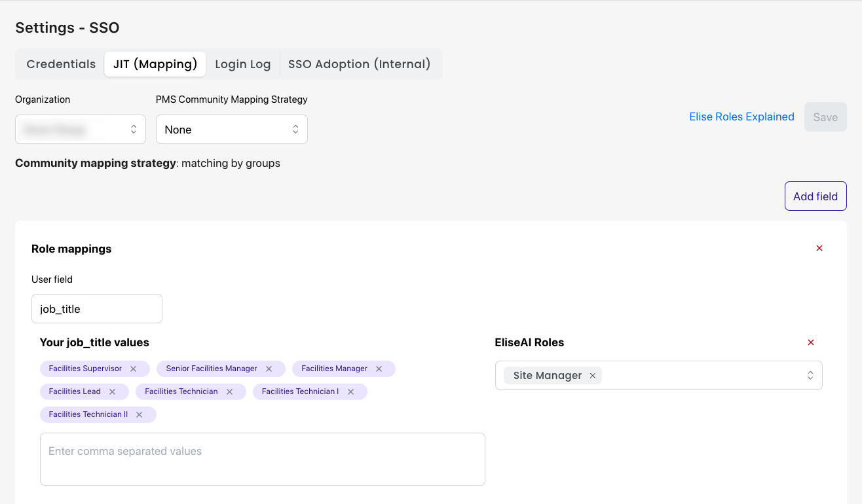Click the Facilities Supervisor tag text
862x504 pixels.
point(85,369)
